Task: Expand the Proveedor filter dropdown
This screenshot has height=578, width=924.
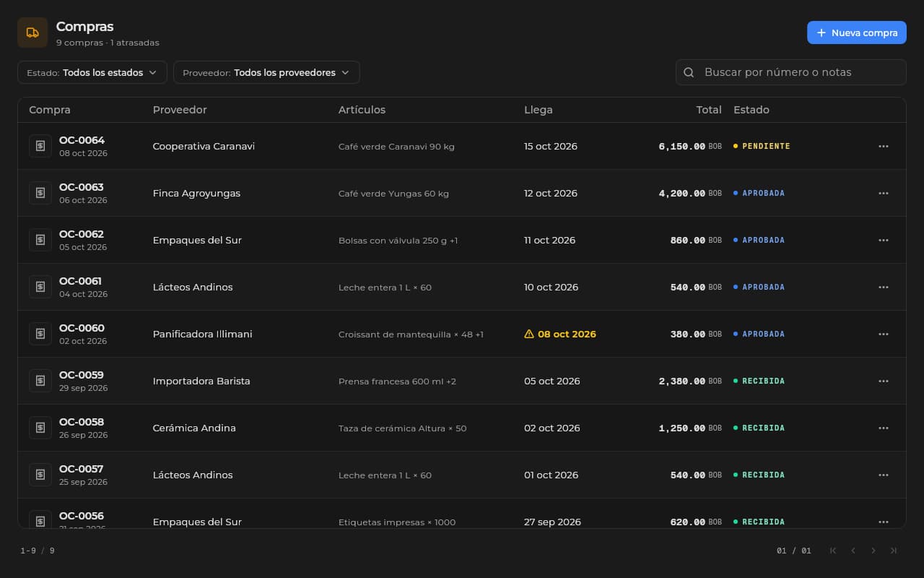Action: click(266, 72)
